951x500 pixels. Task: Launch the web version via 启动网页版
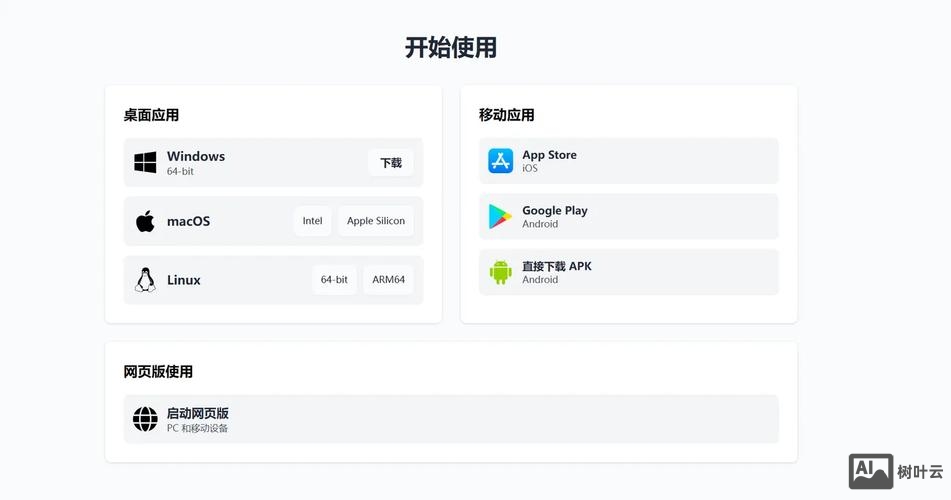pyautogui.click(x=451, y=419)
